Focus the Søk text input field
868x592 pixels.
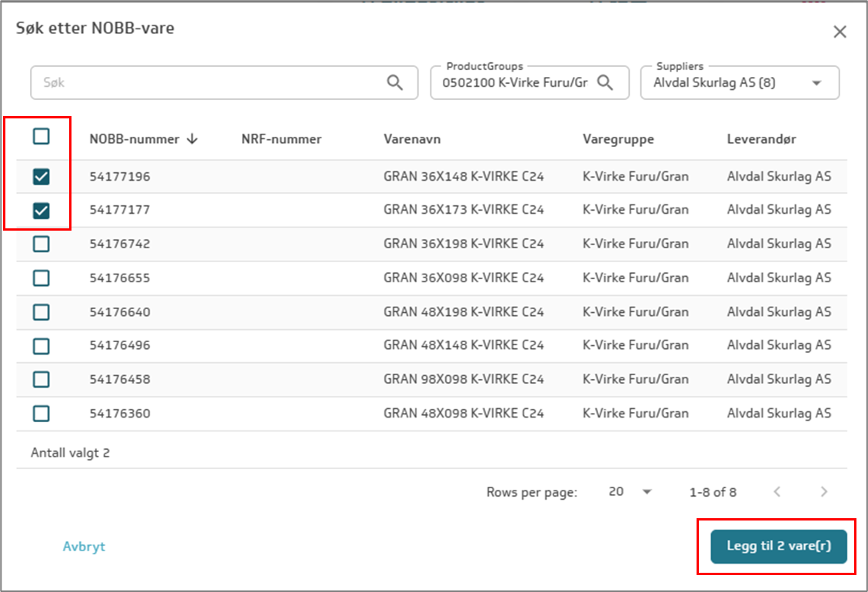click(208, 83)
